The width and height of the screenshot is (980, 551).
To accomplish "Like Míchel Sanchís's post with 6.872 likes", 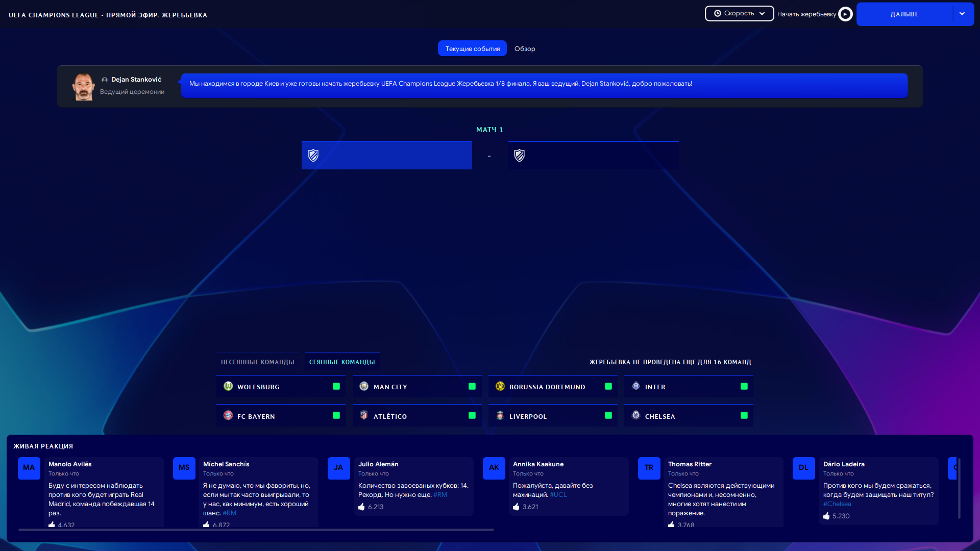I will click(206, 524).
